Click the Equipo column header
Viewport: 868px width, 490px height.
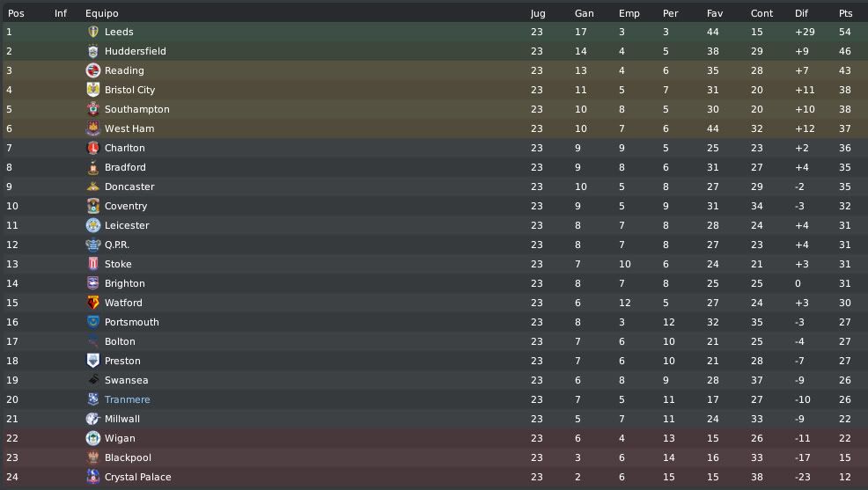(x=102, y=13)
